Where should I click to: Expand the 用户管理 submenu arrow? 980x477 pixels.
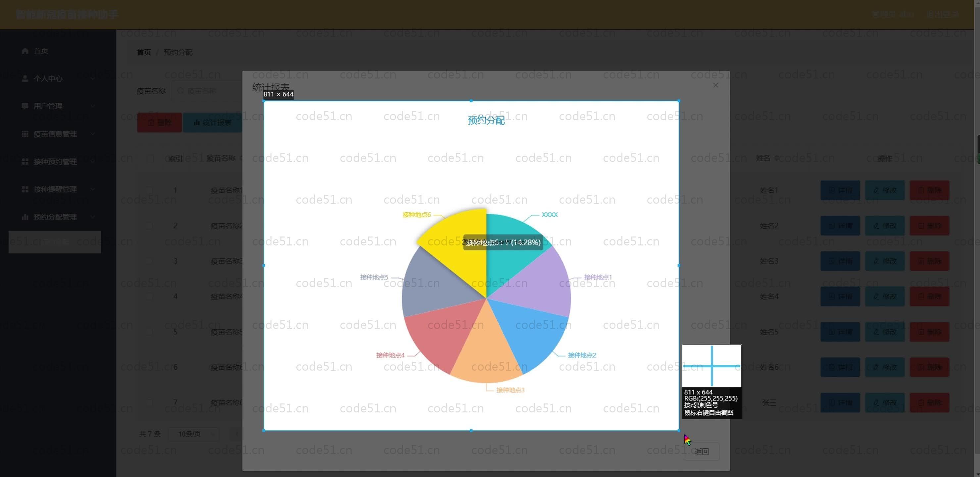(x=93, y=106)
